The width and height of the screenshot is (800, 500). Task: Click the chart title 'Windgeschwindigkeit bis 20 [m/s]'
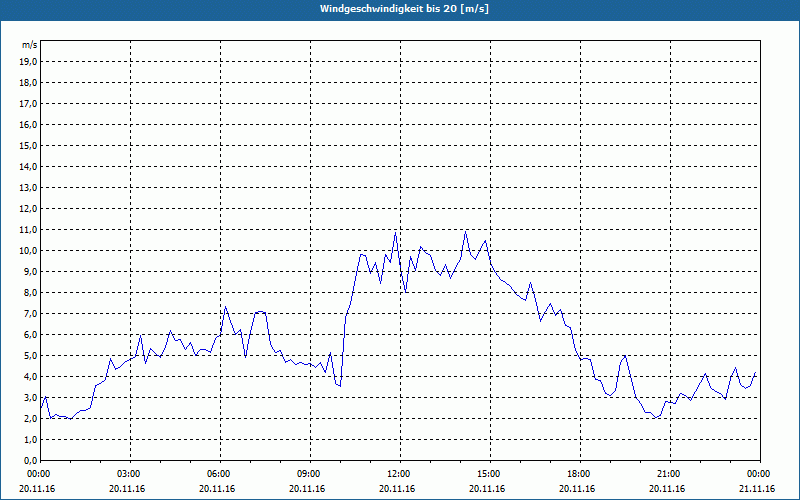405,9
